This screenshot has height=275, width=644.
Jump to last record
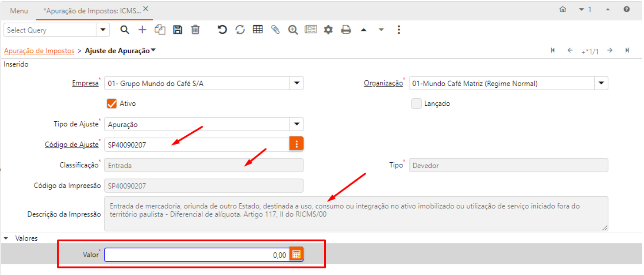627,50
